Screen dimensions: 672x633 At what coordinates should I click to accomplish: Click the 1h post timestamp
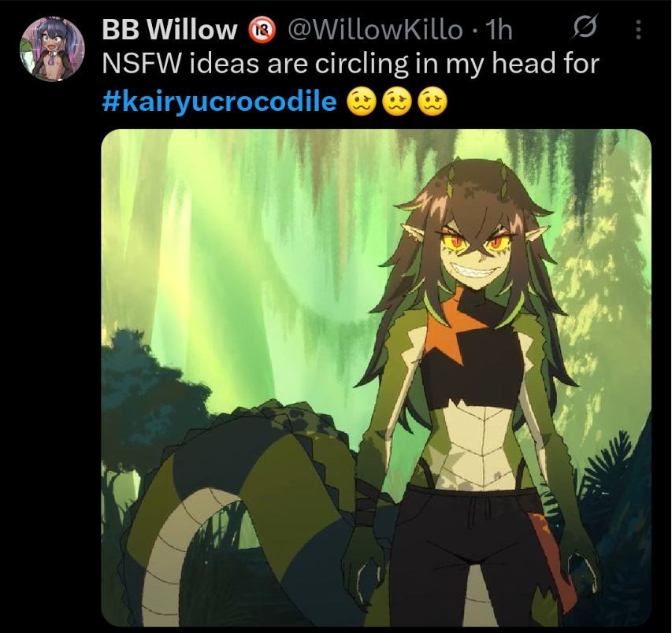coord(499,30)
